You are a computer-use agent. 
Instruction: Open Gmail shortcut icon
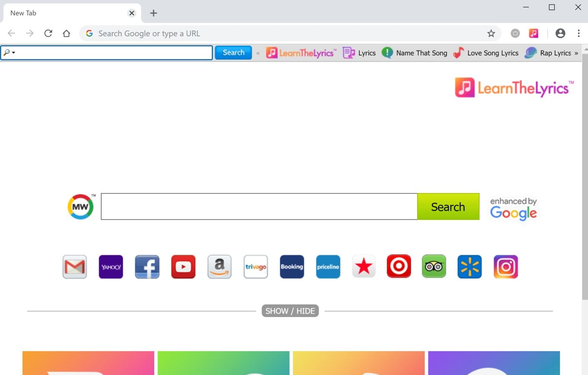pos(75,267)
